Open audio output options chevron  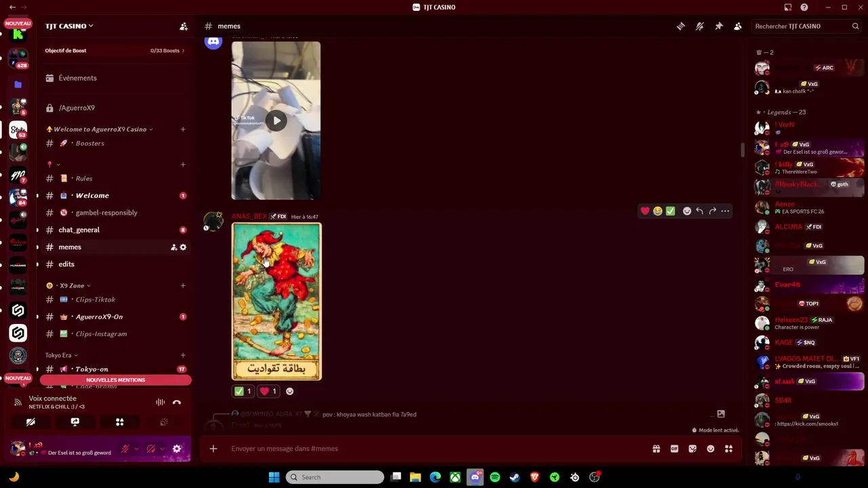click(162, 449)
